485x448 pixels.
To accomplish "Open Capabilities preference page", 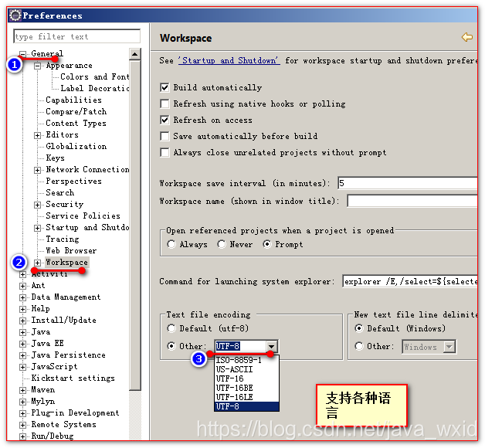I will [73, 100].
